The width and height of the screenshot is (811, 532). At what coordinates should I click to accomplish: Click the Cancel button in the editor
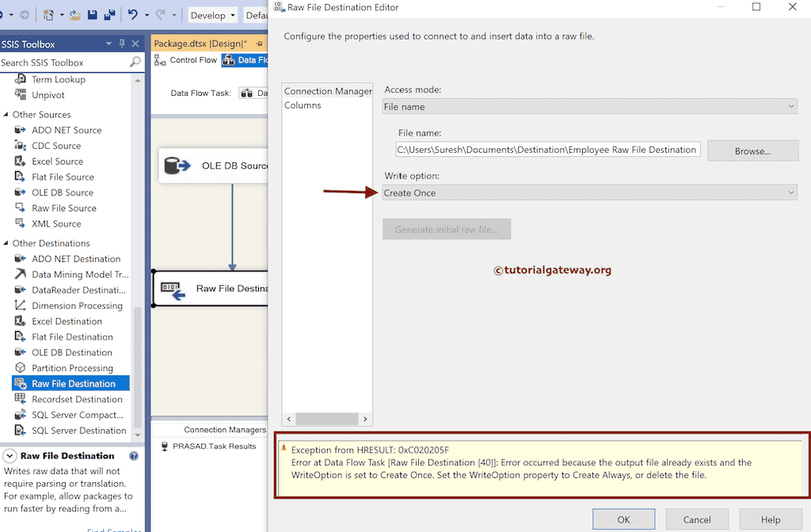tap(696, 519)
